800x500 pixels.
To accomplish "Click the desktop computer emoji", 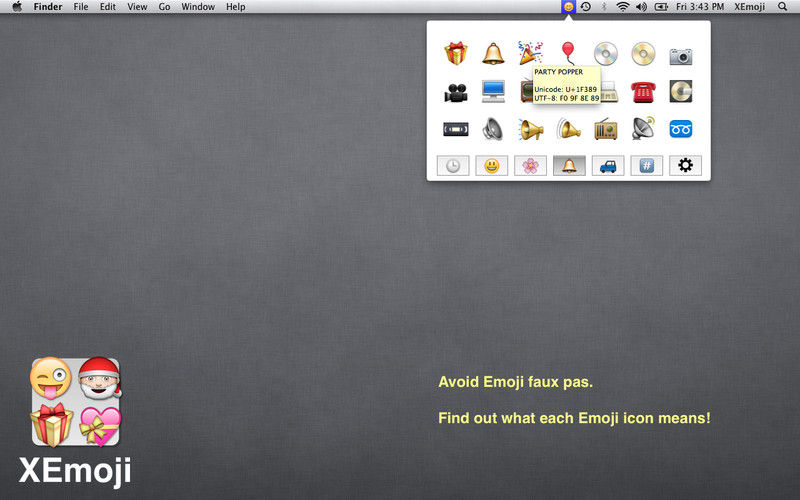I will pyautogui.click(x=493, y=92).
